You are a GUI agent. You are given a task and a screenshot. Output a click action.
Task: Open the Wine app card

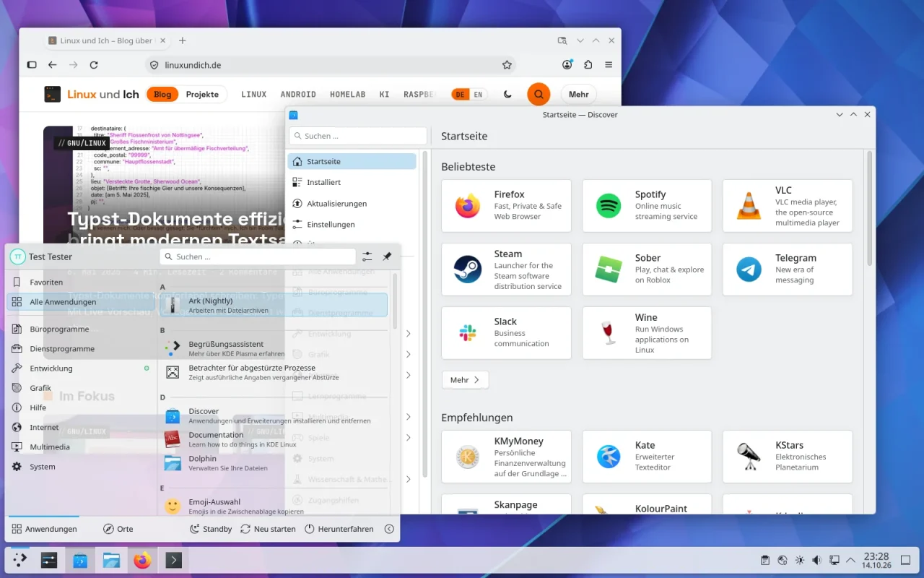(647, 333)
